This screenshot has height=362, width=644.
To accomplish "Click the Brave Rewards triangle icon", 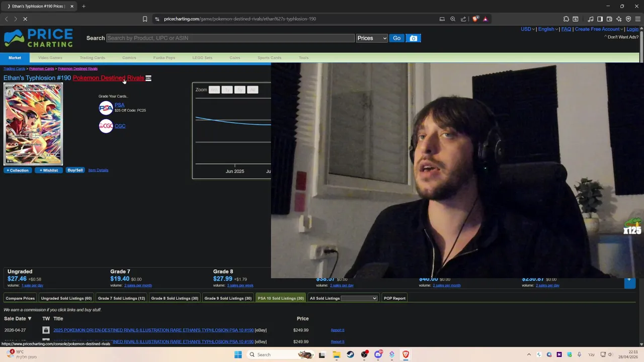I will click(486, 19).
